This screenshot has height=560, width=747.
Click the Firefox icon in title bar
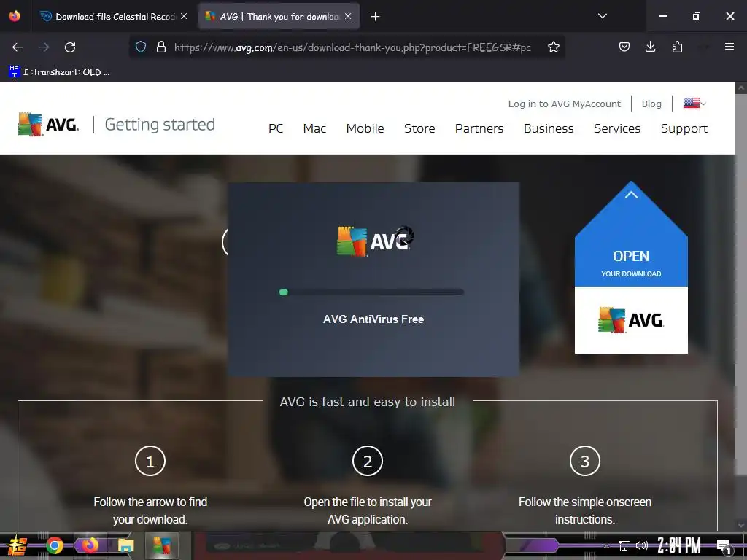tap(15, 16)
